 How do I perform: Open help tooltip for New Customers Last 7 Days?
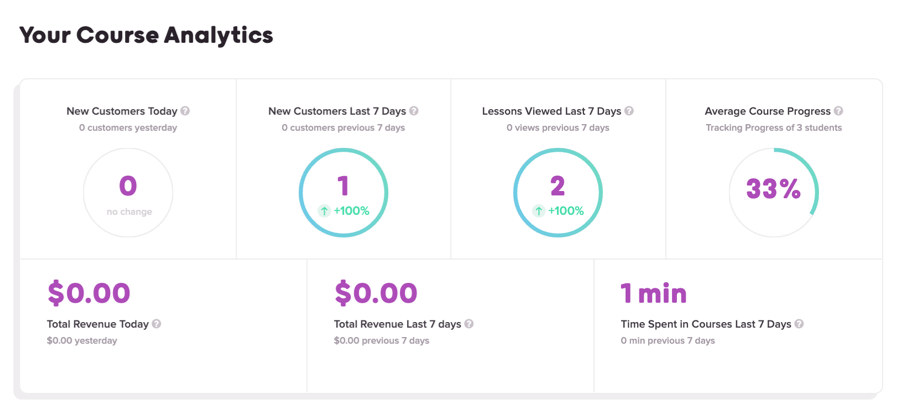pos(414,111)
